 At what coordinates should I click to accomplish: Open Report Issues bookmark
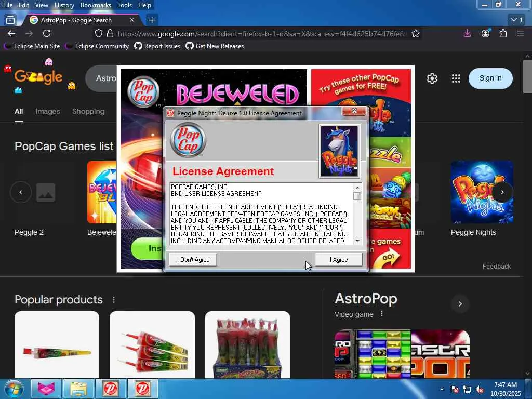click(157, 46)
